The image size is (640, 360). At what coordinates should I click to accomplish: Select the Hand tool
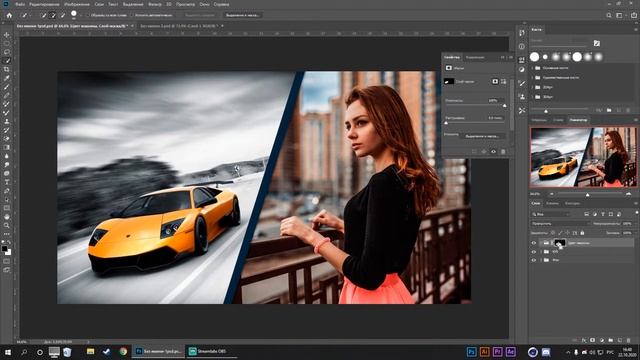[7, 217]
